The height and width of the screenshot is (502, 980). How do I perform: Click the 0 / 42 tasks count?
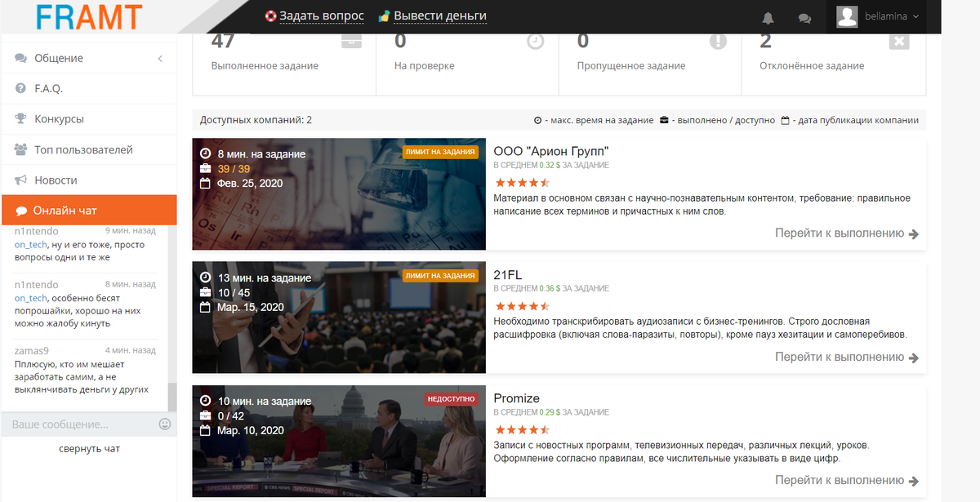tap(230, 416)
